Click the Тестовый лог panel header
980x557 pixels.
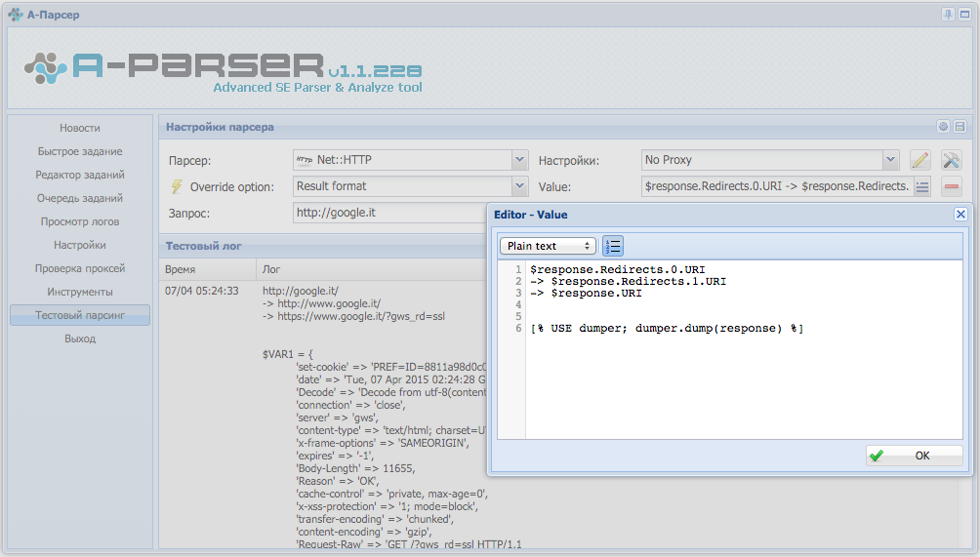point(322,246)
